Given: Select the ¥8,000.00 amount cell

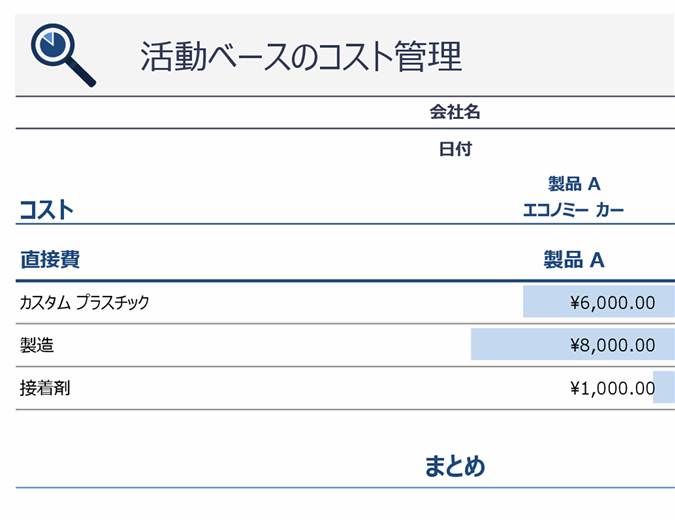Looking at the screenshot, I should [x=612, y=346].
